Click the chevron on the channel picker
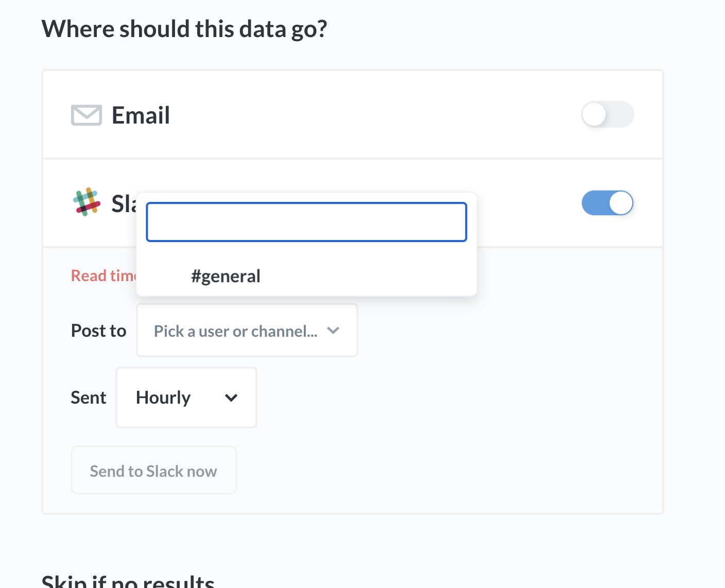 pyautogui.click(x=333, y=331)
